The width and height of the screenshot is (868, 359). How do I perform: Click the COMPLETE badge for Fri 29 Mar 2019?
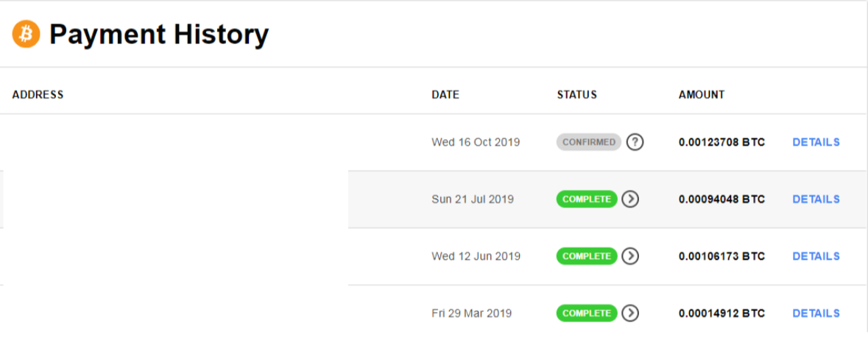click(587, 313)
